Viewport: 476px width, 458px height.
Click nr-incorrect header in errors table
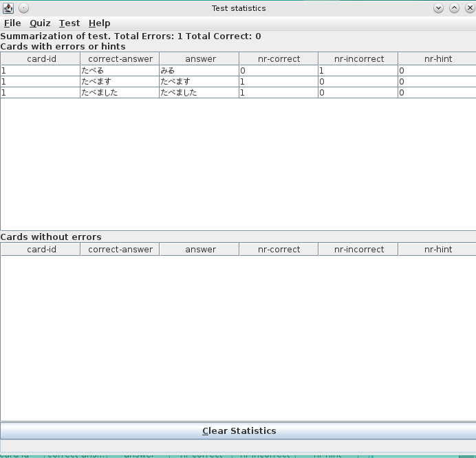[x=358, y=58]
